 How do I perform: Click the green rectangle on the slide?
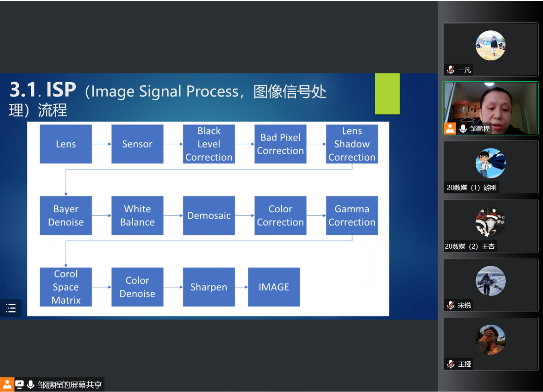coord(387,94)
